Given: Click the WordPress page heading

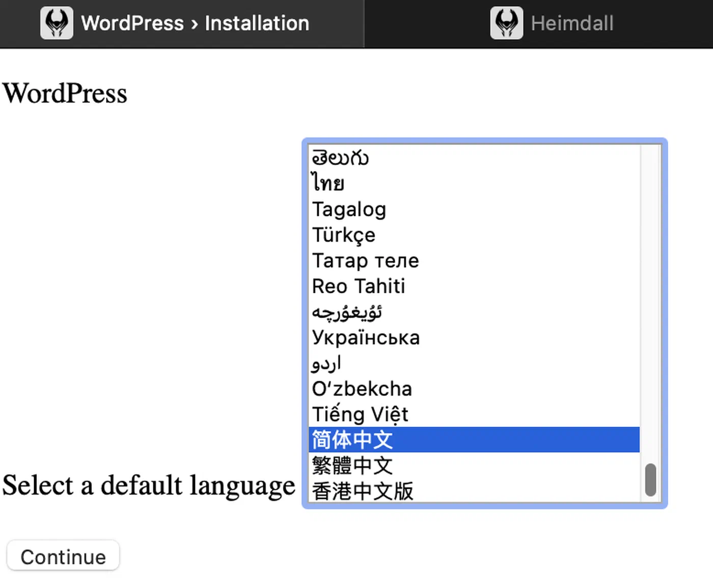Looking at the screenshot, I should (65, 93).
